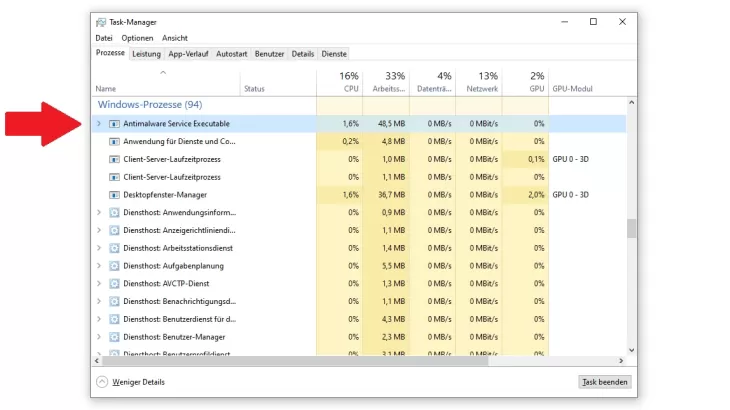This screenshot has width=730, height=410.
Task: Click the Diensthost: Aufgabenplanung gear icon
Action: click(x=113, y=266)
